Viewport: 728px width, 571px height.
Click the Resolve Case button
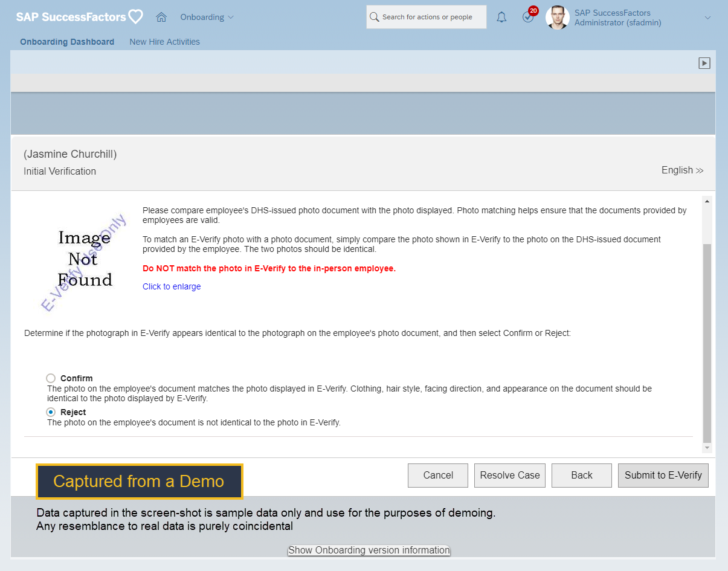click(x=510, y=476)
